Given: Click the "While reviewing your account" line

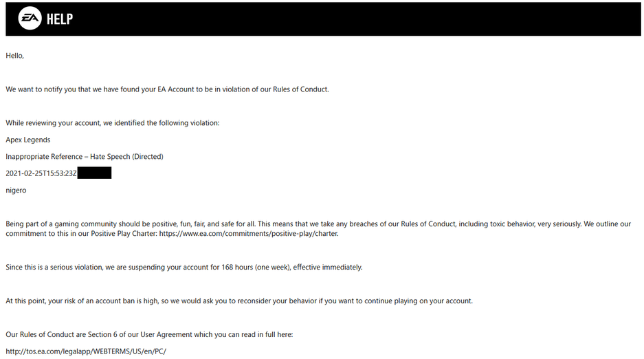Looking at the screenshot, I should click(x=113, y=123).
